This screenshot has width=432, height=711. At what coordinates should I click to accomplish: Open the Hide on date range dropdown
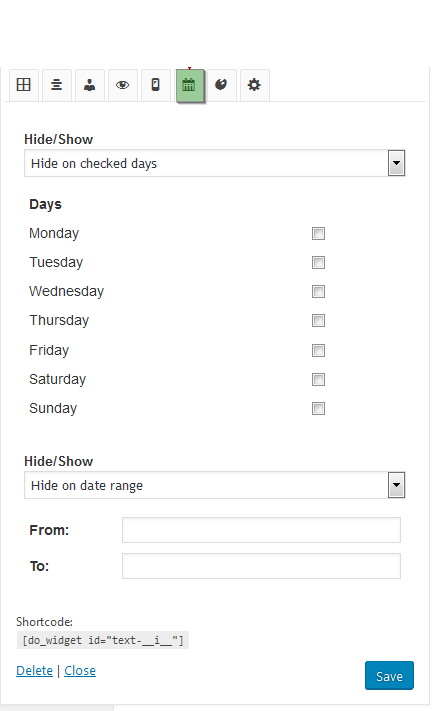point(214,485)
